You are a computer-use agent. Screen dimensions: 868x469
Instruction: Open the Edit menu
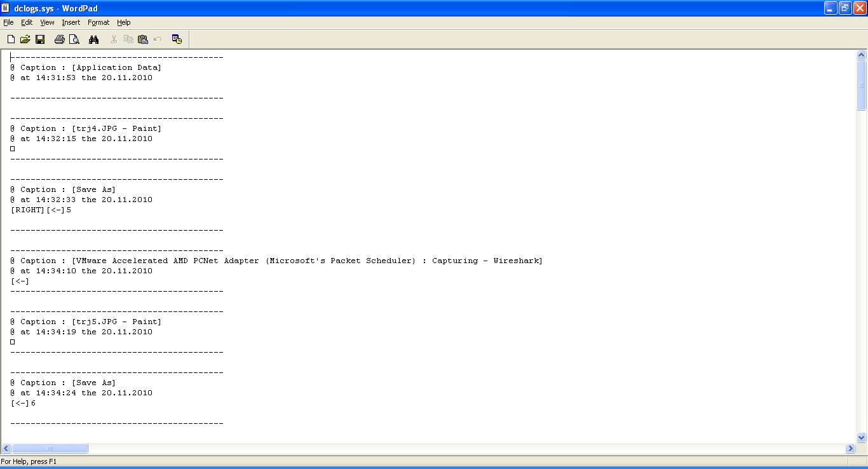tap(27, 22)
